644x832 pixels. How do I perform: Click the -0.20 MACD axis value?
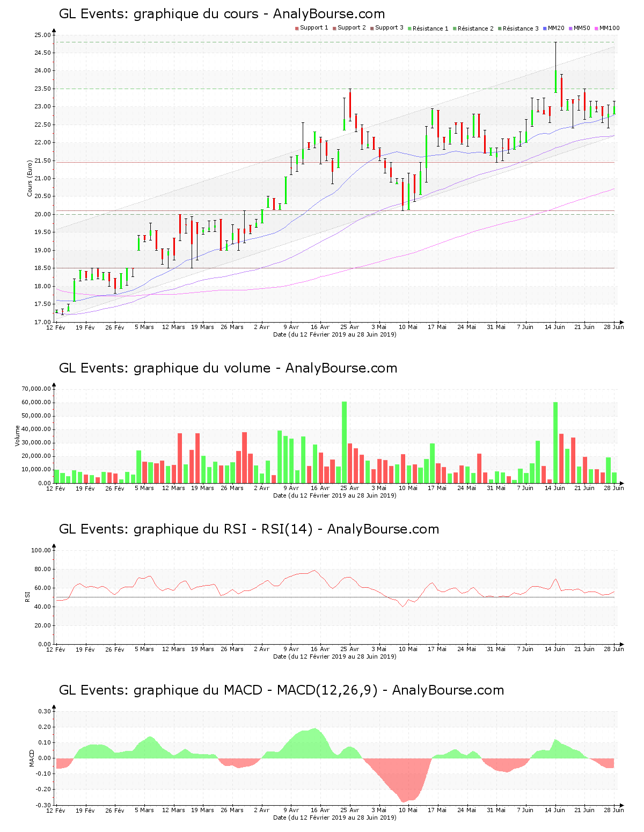point(43,789)
